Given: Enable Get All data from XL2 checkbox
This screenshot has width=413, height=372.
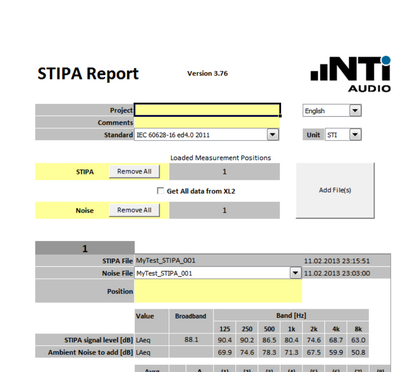Looking at the screenshot, I should [x=160, y=191].
